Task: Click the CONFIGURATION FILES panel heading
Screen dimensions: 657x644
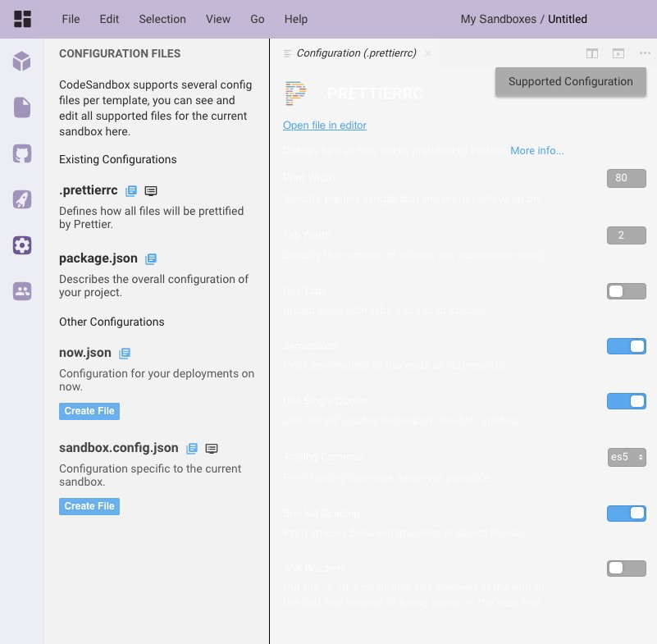Action: point(120,53)
